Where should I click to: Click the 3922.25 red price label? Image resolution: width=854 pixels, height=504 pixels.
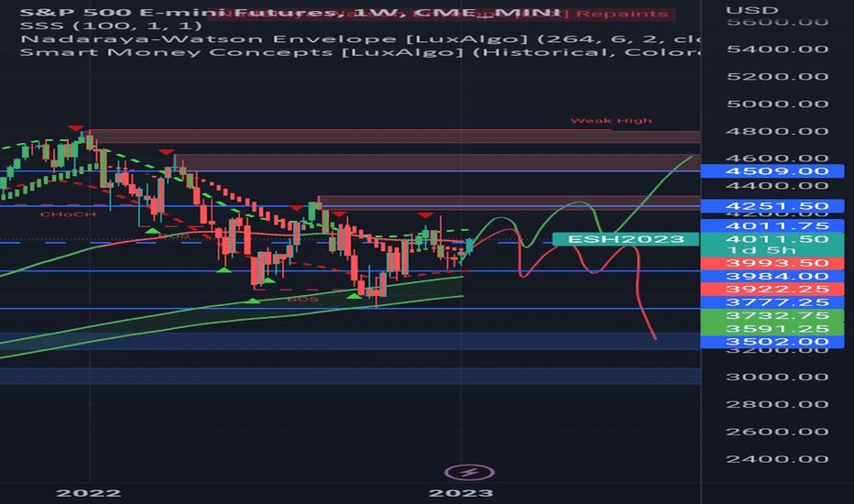click(772, 289)
